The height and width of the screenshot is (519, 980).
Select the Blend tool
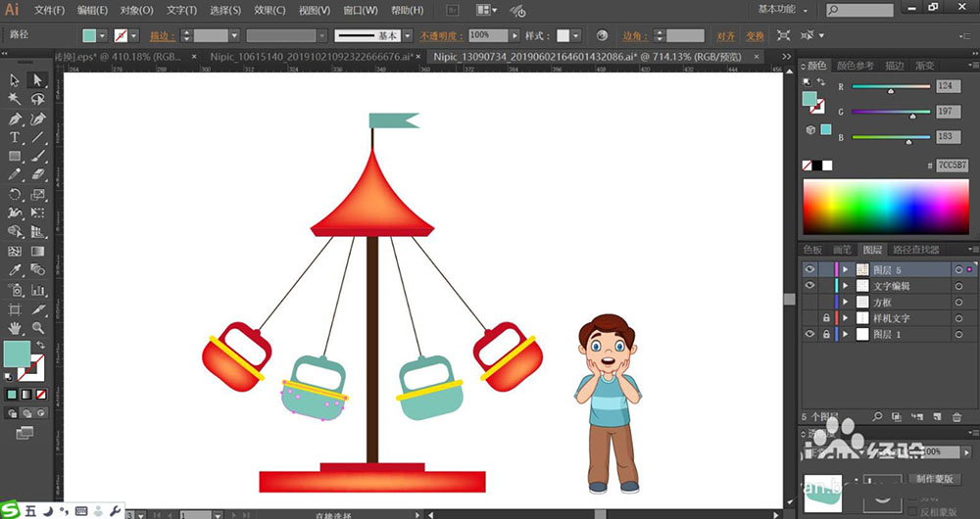[x=37, y=270]
